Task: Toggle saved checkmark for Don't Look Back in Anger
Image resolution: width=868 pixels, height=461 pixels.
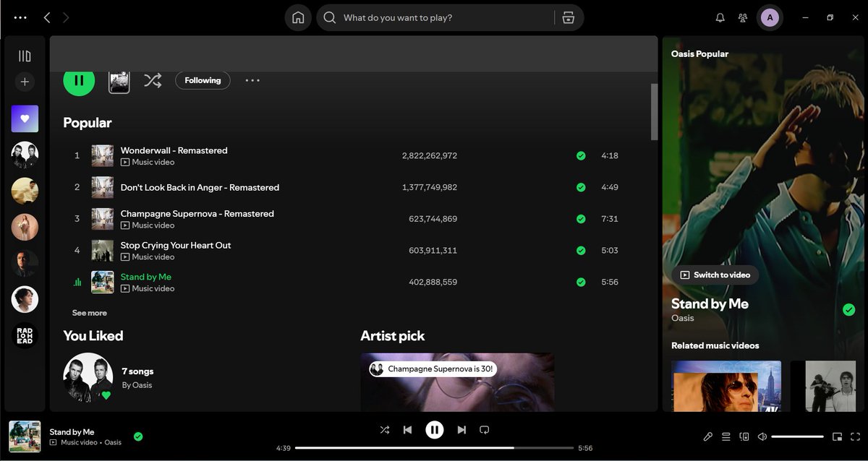Action: [x=581, y=187]
